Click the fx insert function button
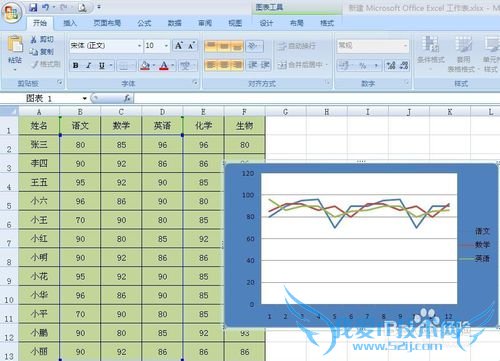500x361 pixels. tap(127, 98)
